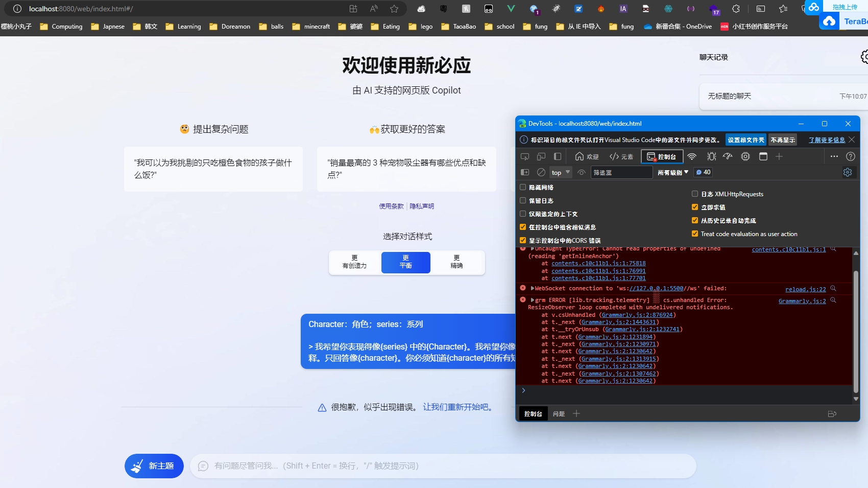Select the inspect element tool in DevTools
868x488 pixels.
[x=524, y=156]
